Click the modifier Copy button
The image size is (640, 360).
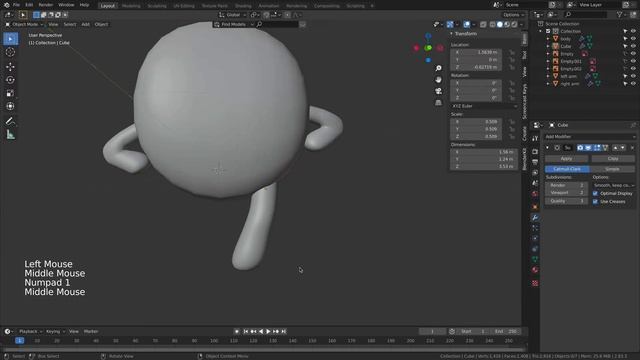click(x=613, y=158)
